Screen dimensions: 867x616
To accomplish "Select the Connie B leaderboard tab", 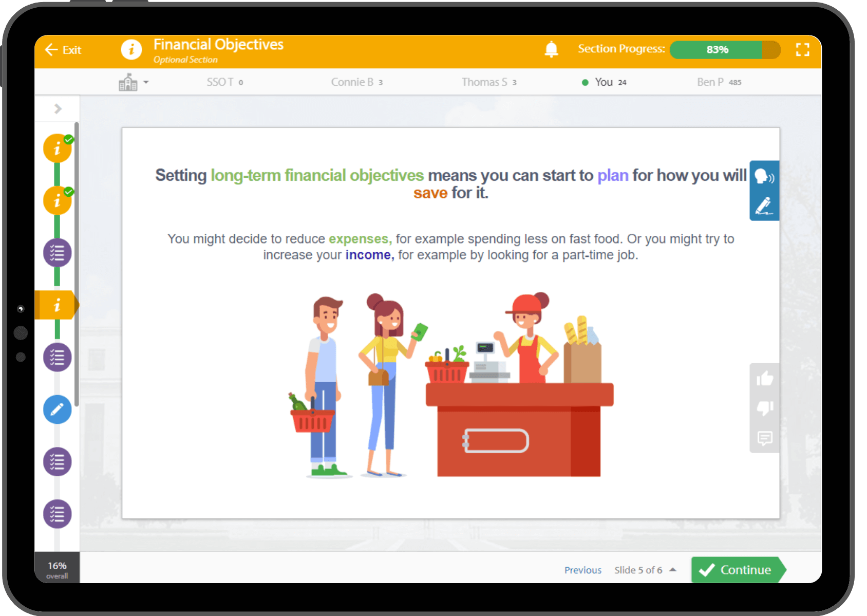I will tap(357, 82).
